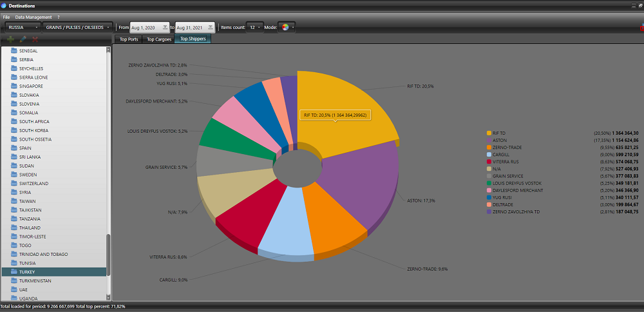The height and width of the screenshot is (312, 644).
Task: Click the TOGO folder icon
Action: coord(14,245)
